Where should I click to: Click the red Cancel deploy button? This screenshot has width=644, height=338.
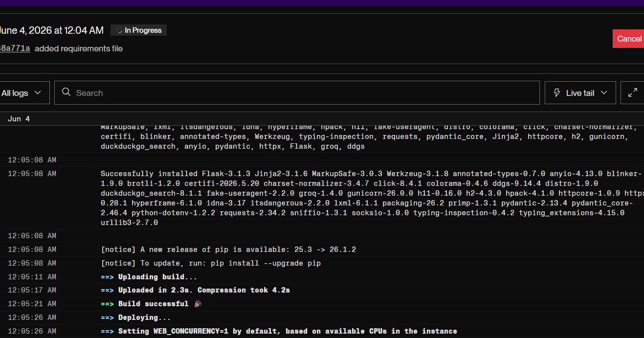point(628,39)
